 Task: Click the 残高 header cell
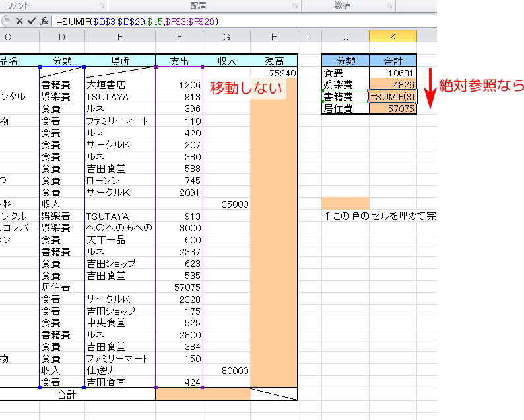274,61
